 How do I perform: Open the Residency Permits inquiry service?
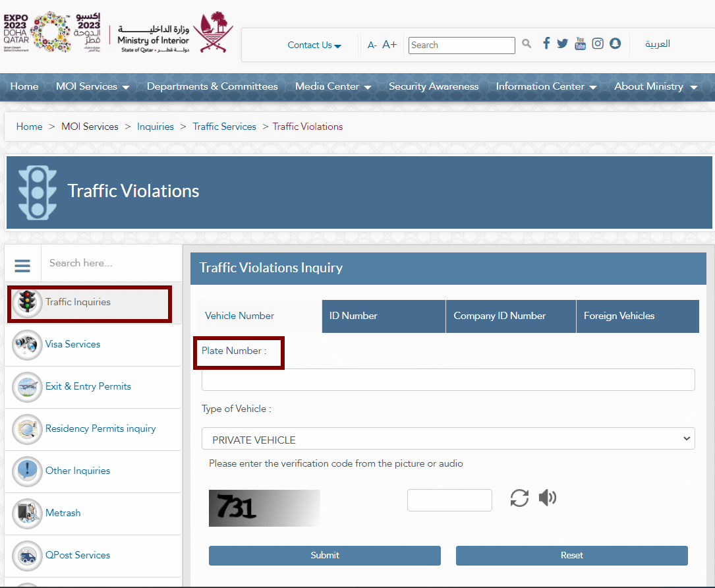click(100, 428)
